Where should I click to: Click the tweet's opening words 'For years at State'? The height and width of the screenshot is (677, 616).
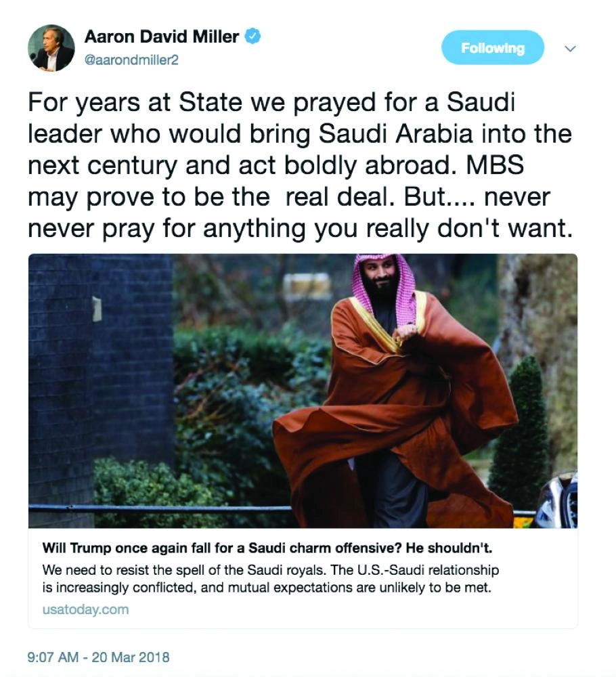click(x=122, y=104)
